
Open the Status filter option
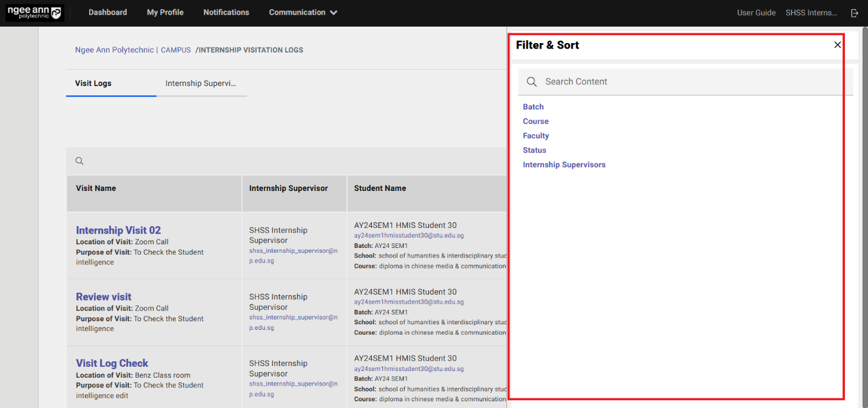point(534,150)
